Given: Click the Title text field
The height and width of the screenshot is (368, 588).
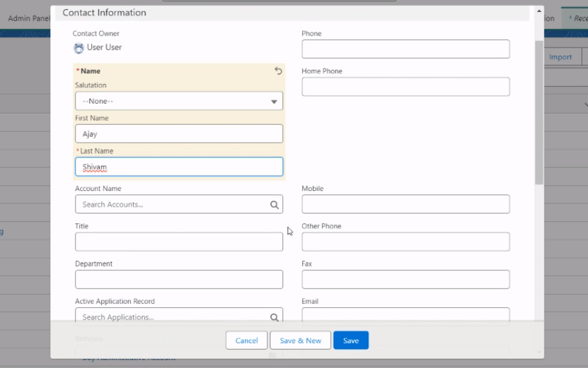Looking at the screenshot, I should [179, 242].
